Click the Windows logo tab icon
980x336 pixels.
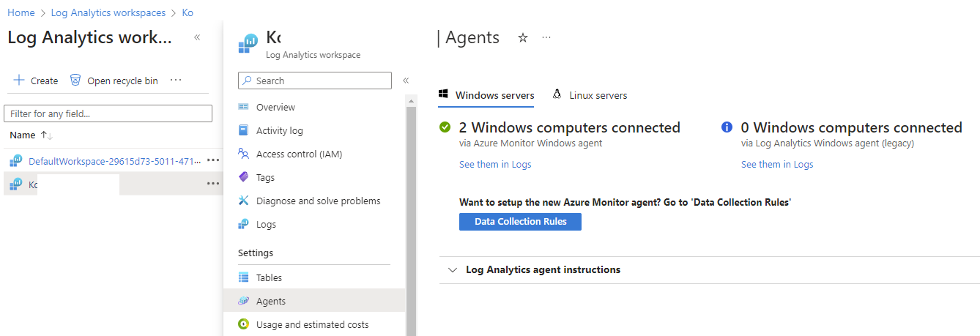443,94
